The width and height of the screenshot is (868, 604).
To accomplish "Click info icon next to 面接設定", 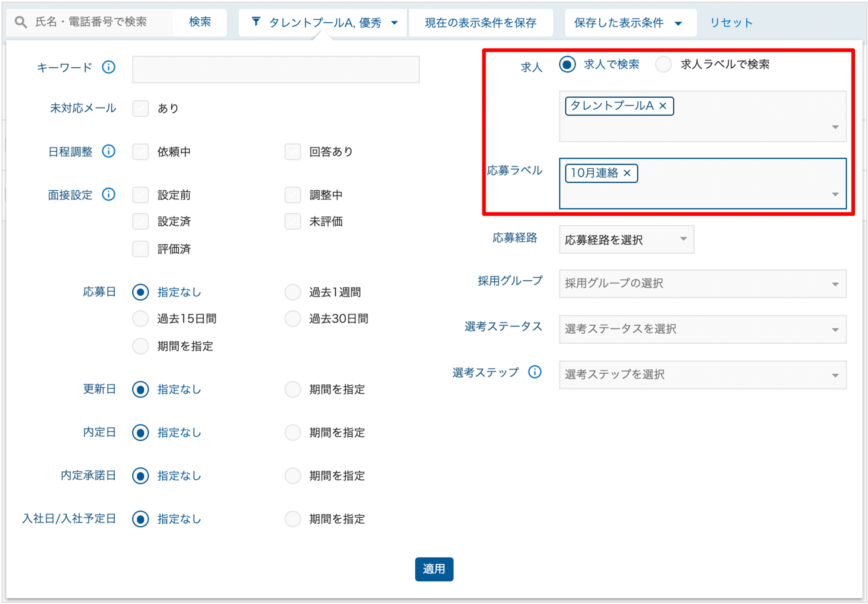I will click(109, 194).
